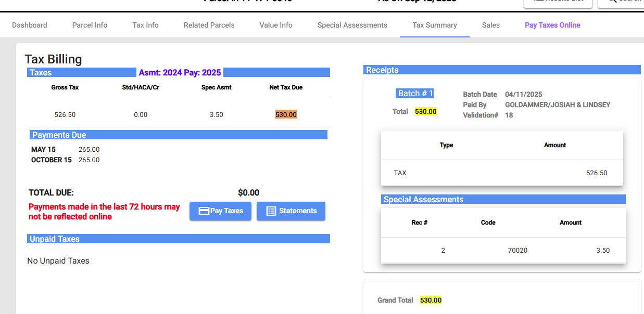The width and height of the screenshot is (644, 314).
Task: Open the Results List button
Action: 557,3
